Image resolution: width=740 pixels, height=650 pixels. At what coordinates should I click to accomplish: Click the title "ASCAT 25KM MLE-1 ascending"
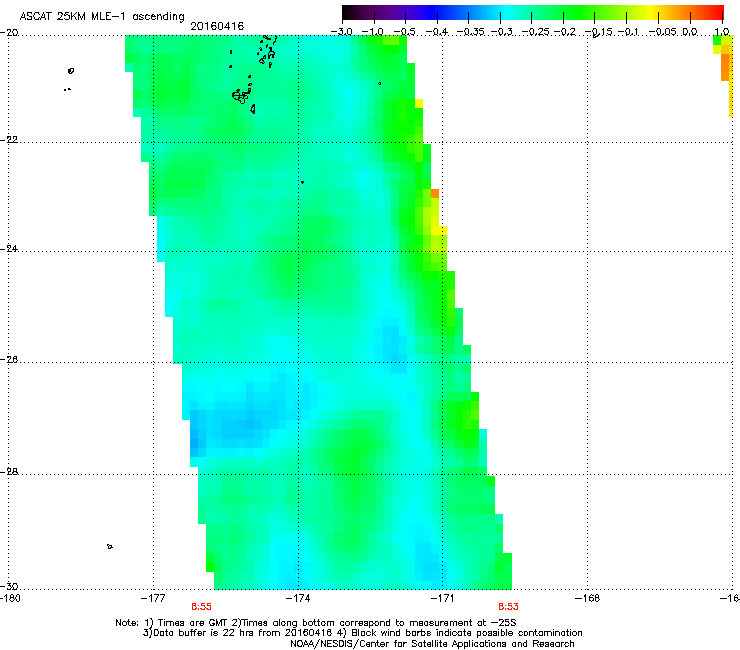tap(102, 17)
